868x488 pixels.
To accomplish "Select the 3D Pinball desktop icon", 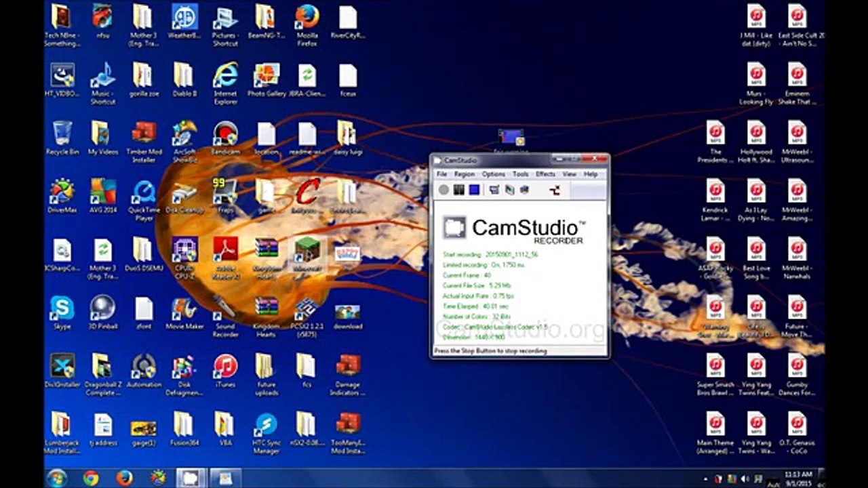I will coord(102,313).
